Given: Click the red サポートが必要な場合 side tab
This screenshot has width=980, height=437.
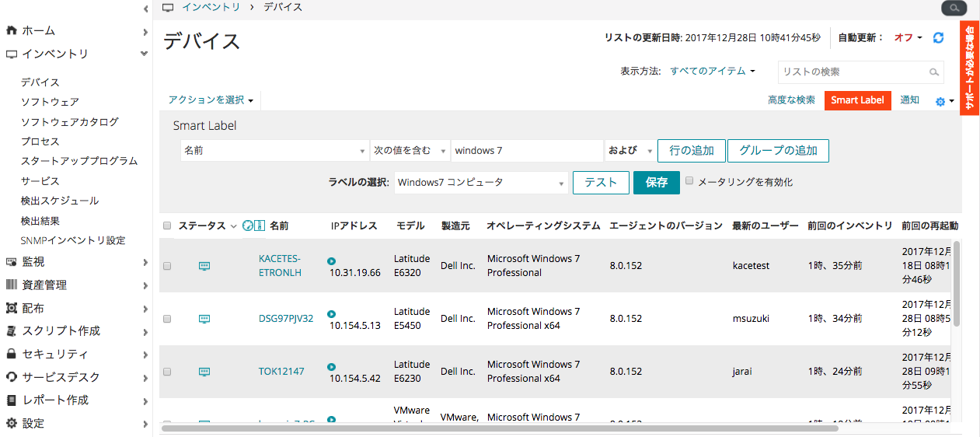Looking at the screenshot, I should [x=970, y=68].
